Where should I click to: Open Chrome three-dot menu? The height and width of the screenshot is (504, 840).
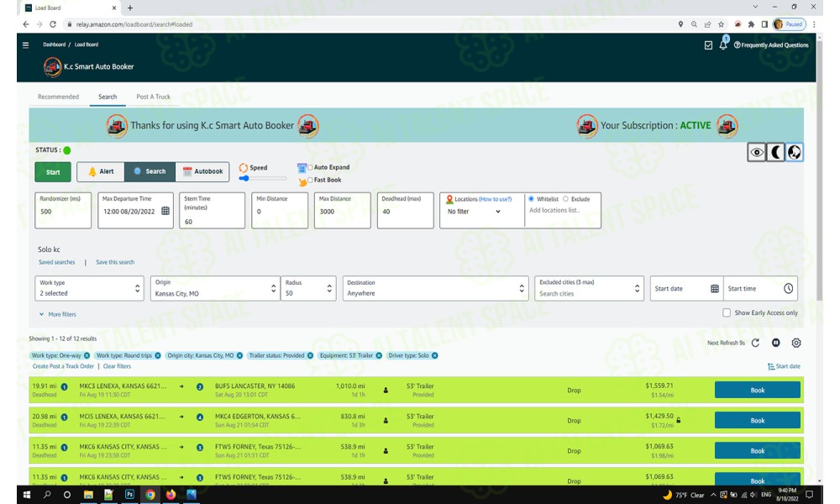pyautogui.click(x=814, y=24)
